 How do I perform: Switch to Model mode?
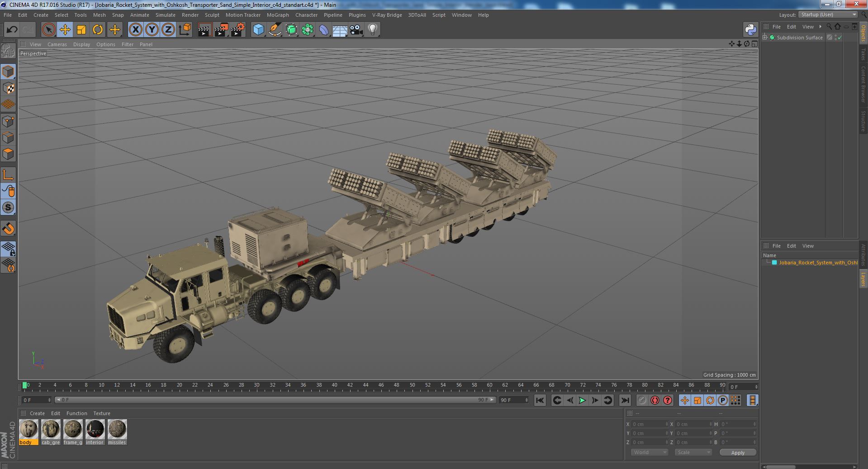(8, 72)
